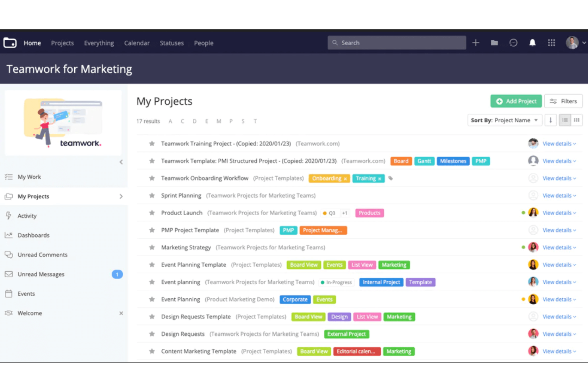Screen dimensions: 588x392
Task: Click the user profile avatar
Action: coord(572,42)
